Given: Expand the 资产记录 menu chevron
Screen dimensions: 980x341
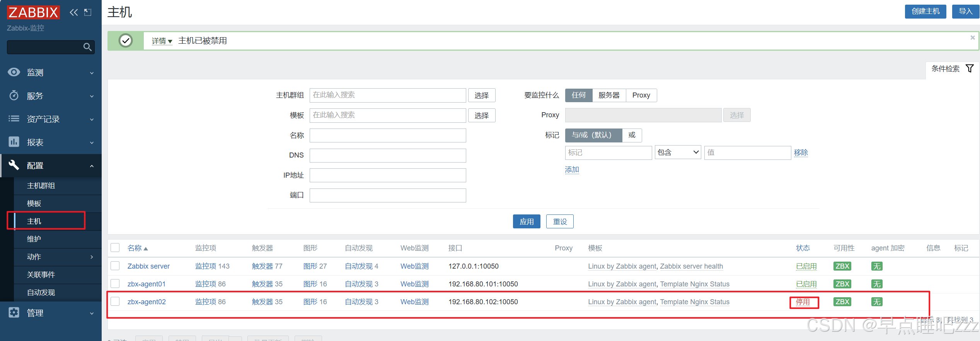Looking at the screenshot, I should tap(92, 119).
